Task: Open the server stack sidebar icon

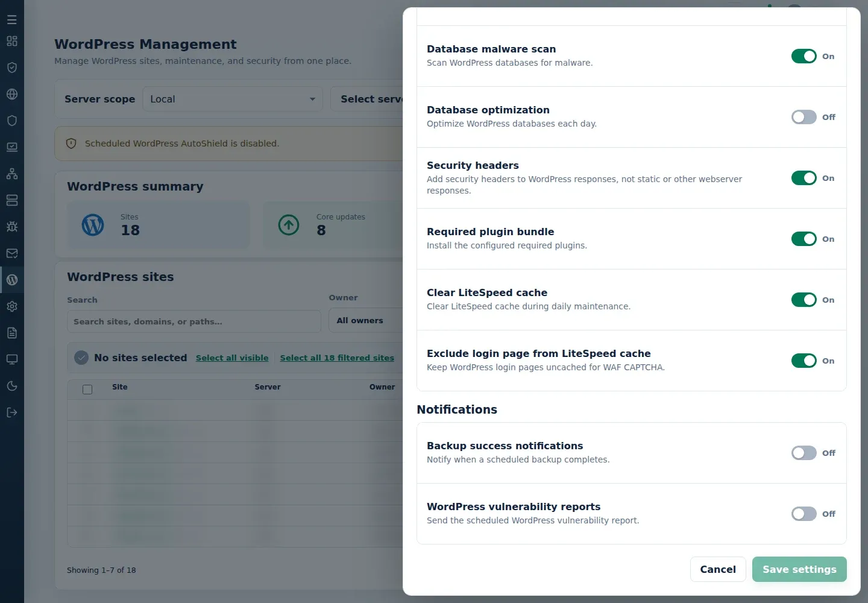Action: (12, 200)
